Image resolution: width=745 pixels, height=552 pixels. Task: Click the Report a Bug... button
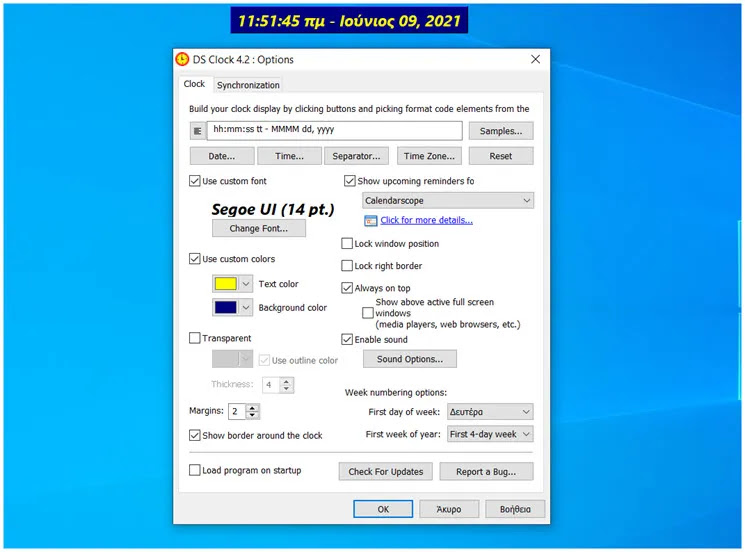pos(486,472)
